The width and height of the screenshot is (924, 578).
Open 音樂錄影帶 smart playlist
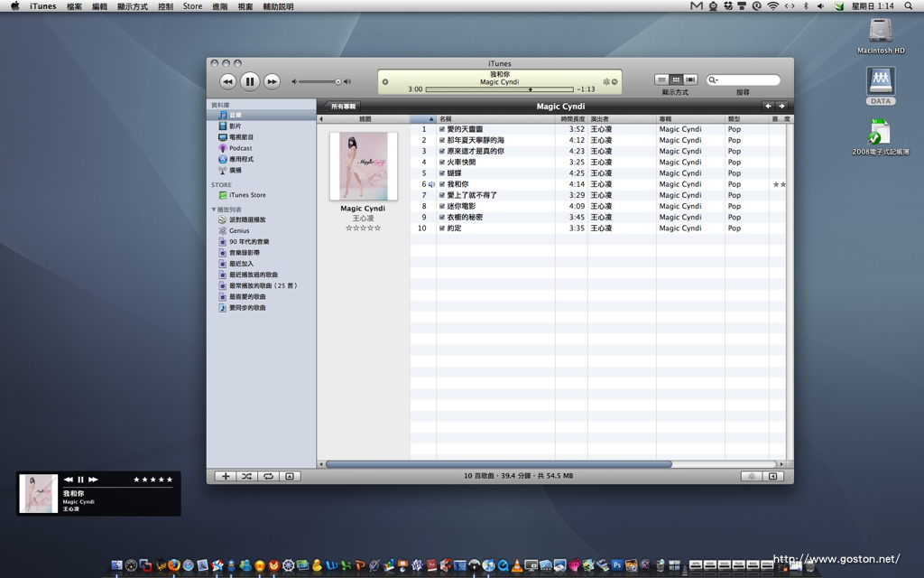click(x=261, y=253)
